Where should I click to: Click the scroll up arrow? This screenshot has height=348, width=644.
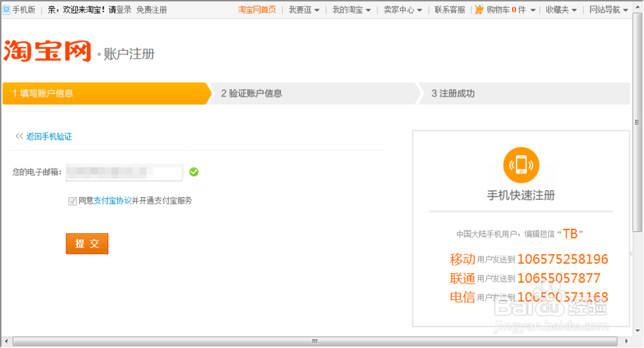[638, 6]
